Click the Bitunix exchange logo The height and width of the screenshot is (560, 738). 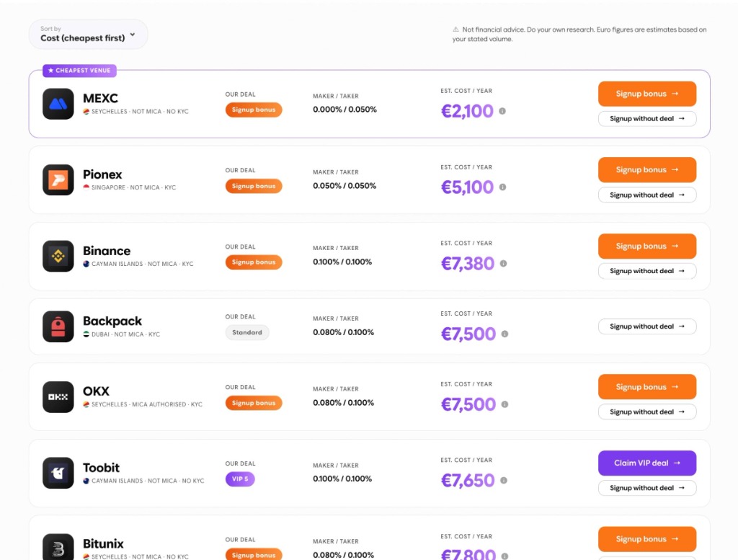click(58, 547)
